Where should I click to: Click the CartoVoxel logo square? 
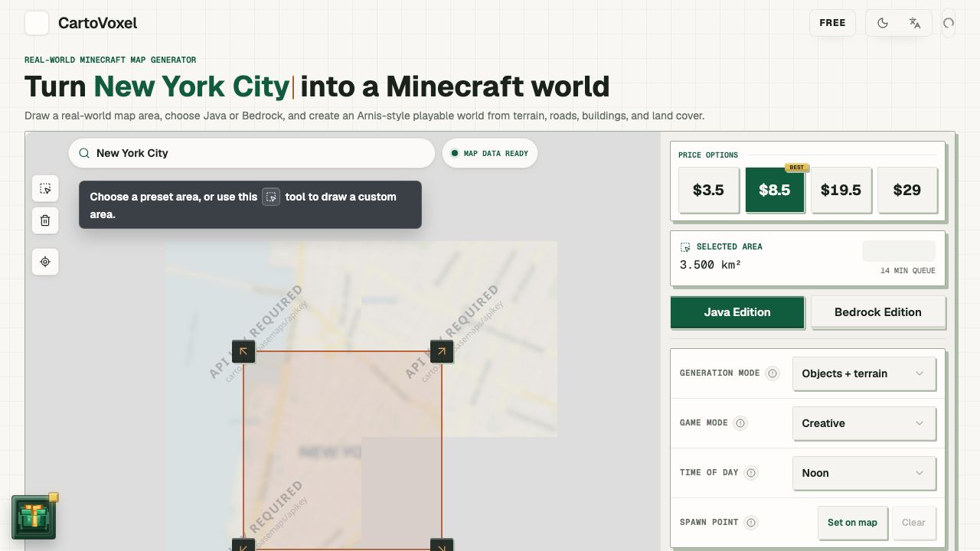[37, 23]
